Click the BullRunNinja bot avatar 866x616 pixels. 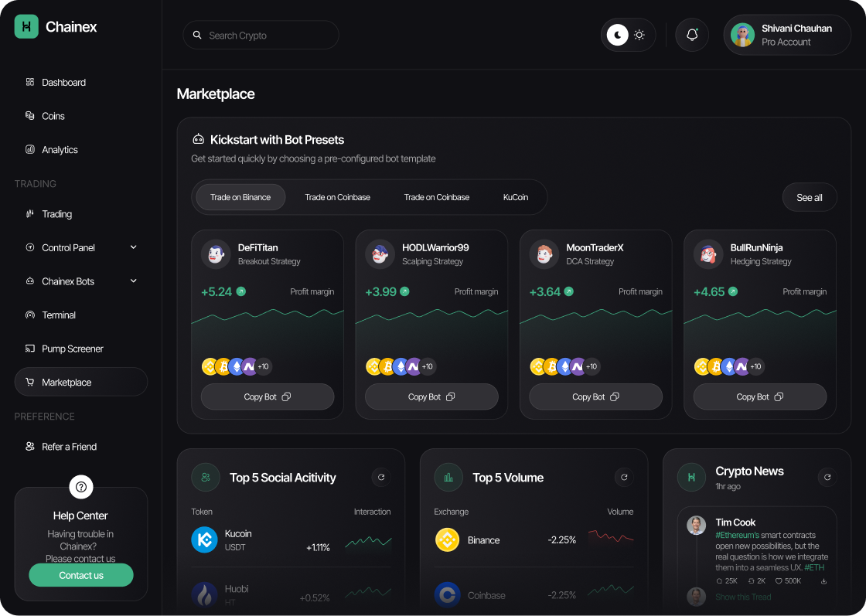[708, 254]
